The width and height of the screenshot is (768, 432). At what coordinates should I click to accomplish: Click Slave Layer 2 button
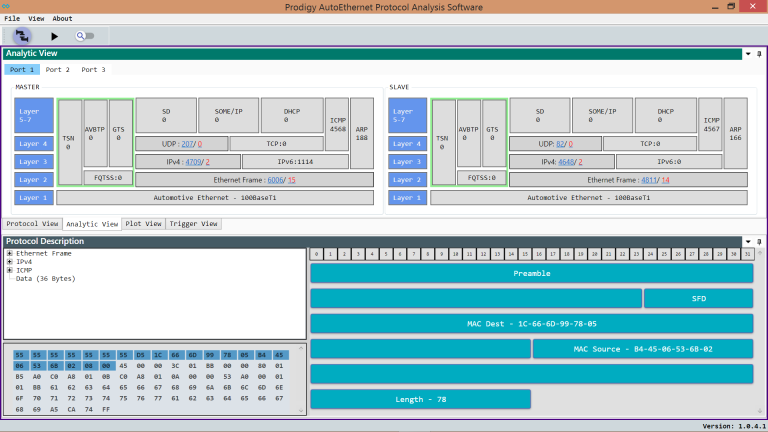coord(408,180)
